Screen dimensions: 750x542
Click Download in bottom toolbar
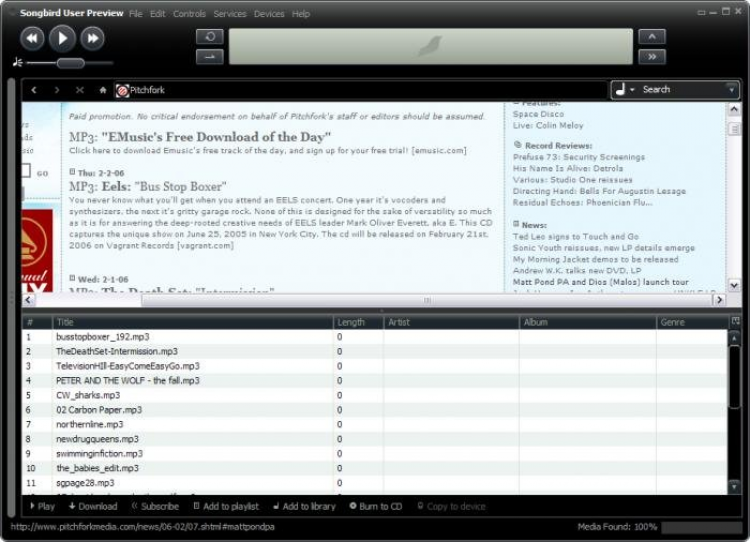click(x=93, y=506)
